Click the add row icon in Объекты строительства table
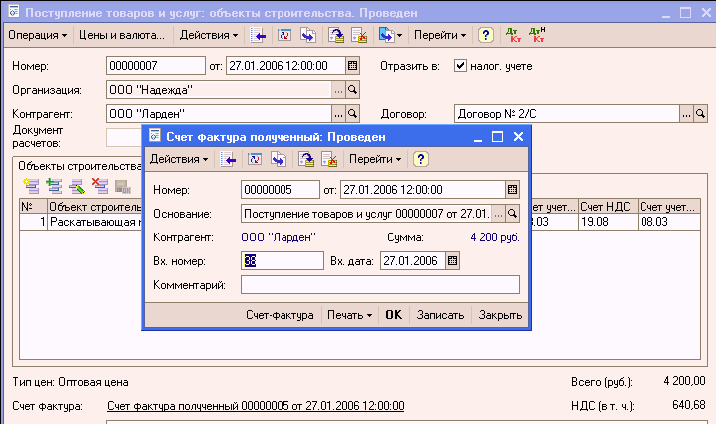This screenshot has height=424, width=716. pos(31,184)
